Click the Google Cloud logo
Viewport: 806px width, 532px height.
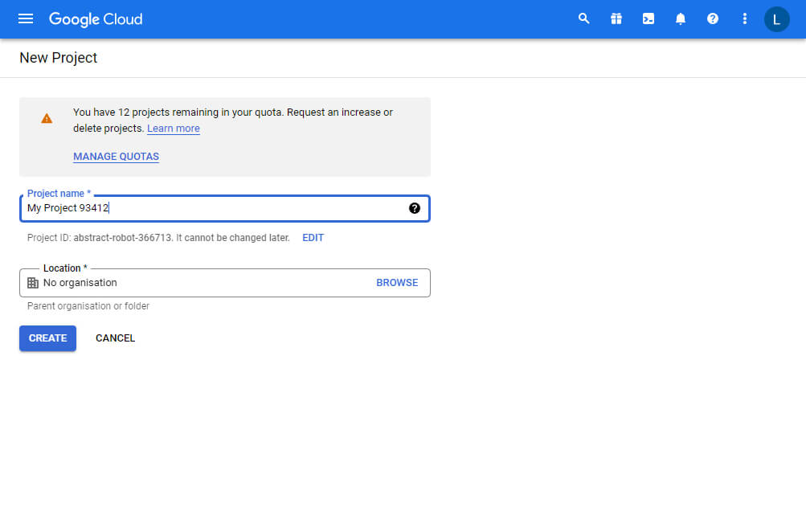96,18
